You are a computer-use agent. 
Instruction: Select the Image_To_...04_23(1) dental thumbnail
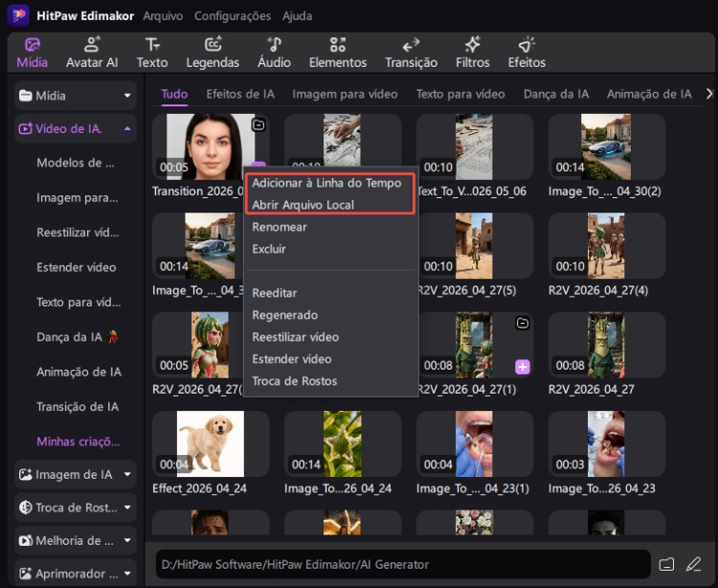click(475, 443)
